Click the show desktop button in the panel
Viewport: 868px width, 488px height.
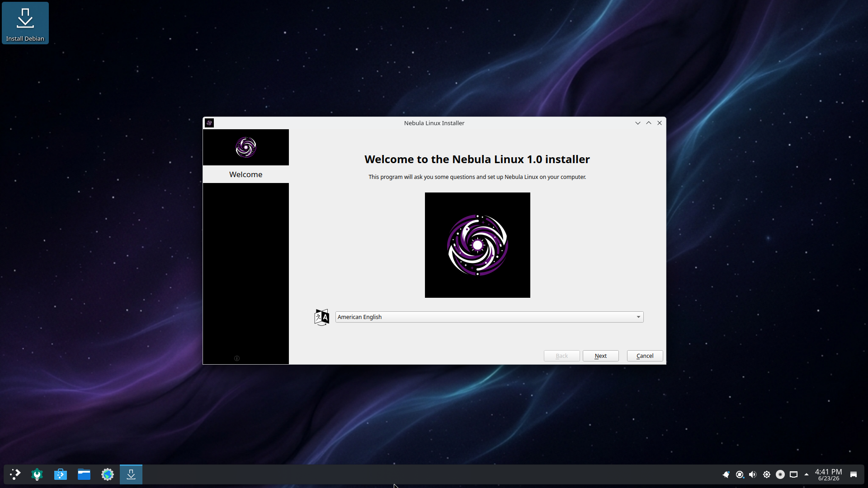coord(854,474)
